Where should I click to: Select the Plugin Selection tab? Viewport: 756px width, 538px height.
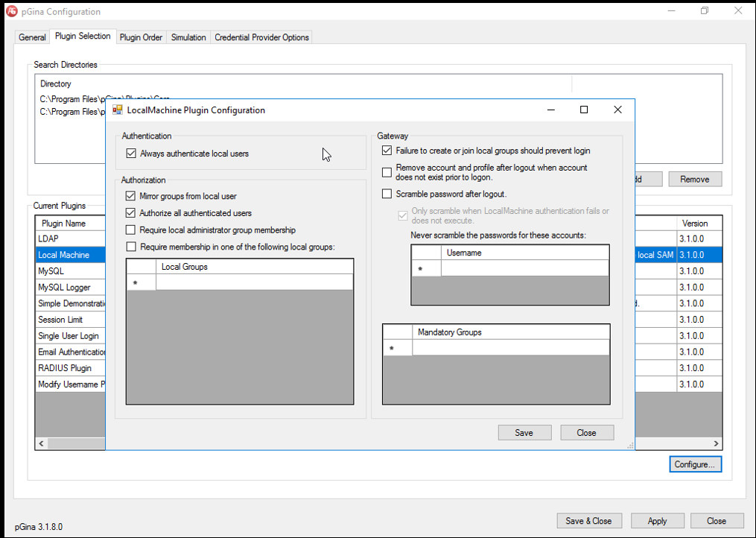coord(83,37)
